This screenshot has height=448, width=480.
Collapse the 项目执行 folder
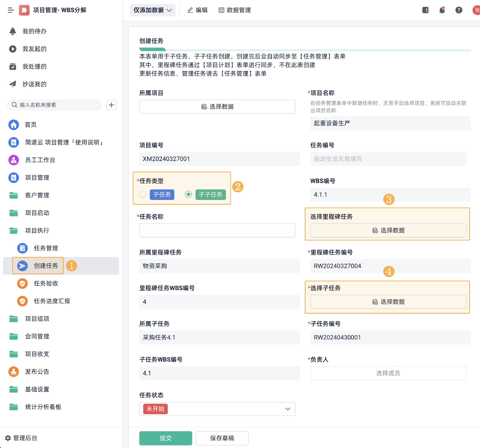tap(37, 230)
